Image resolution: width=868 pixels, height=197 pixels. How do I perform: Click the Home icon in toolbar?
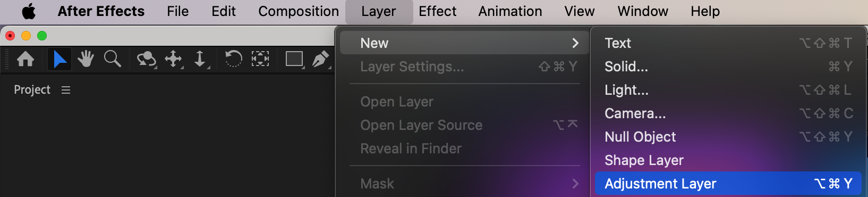25,59
